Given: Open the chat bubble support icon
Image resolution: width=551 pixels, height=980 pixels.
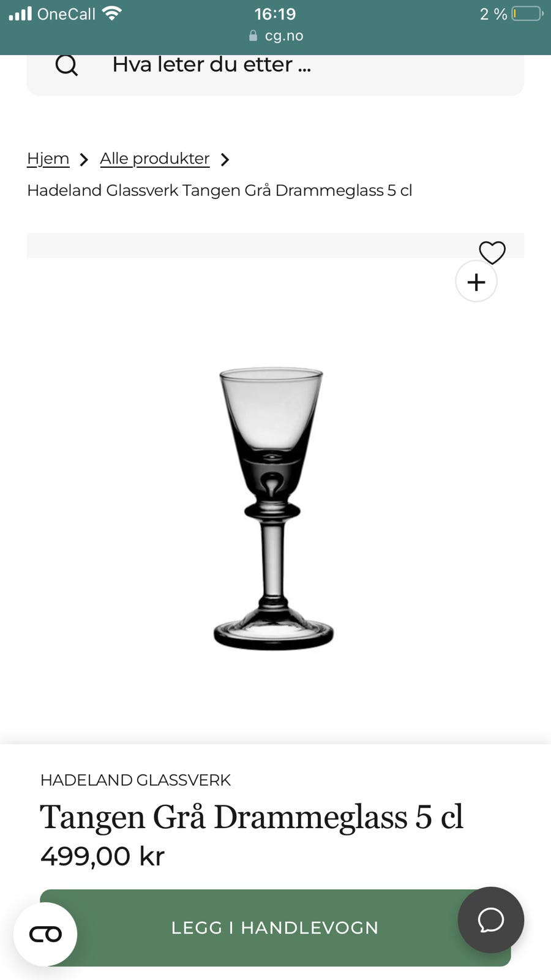Looking at the screenshot, I should coord(491,919).
